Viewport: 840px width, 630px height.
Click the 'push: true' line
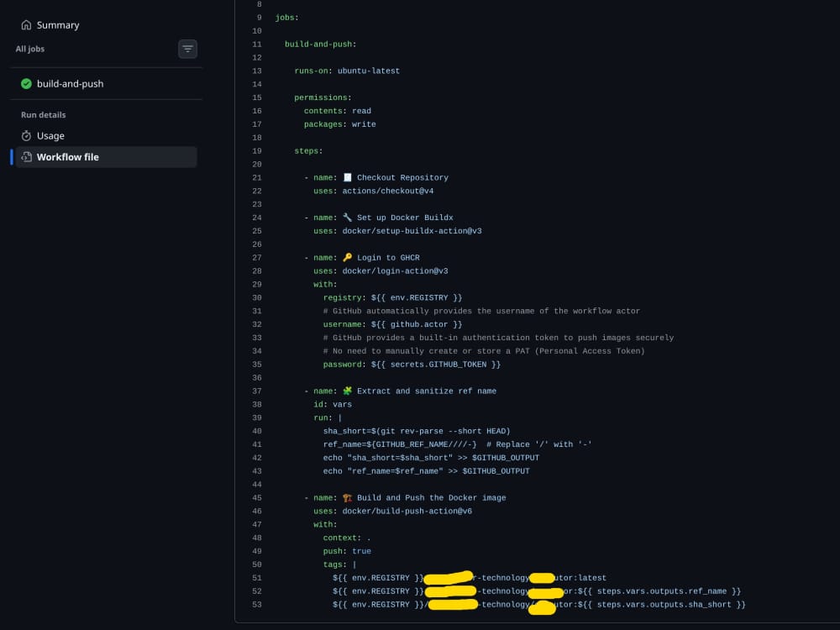(347, 551)
